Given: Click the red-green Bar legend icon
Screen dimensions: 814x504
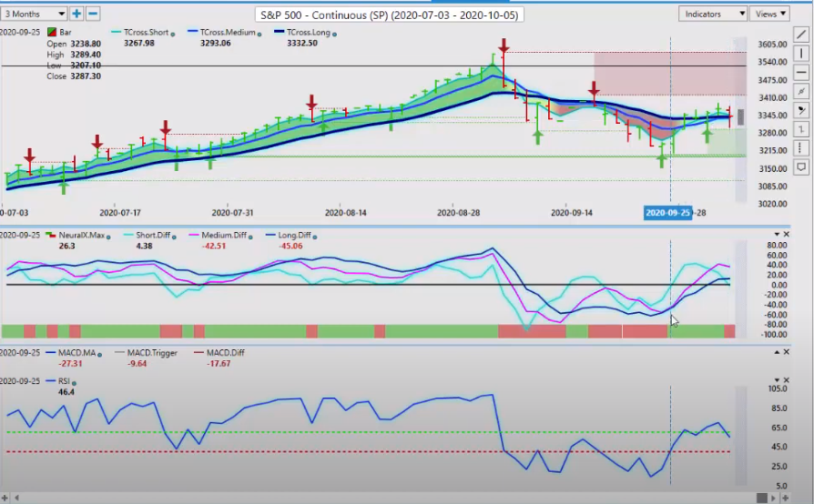Looking at the screenshot, I should (51, 32).
